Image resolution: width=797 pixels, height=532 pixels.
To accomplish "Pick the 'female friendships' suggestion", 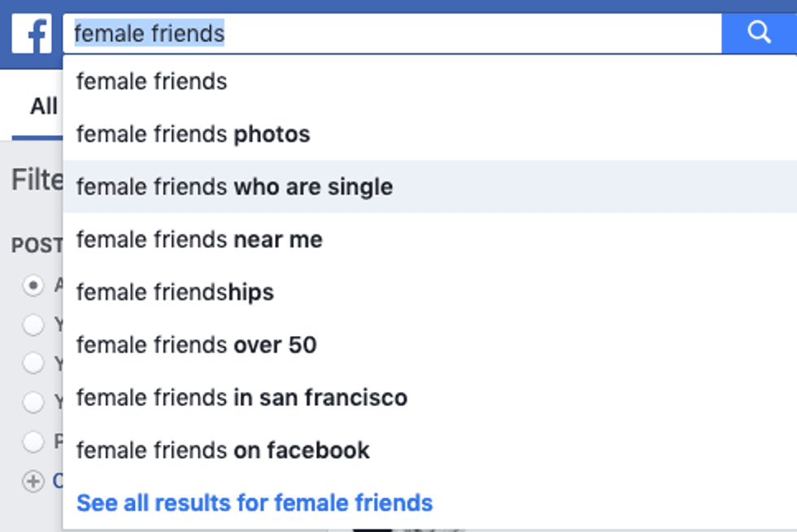I will (175, 292).
